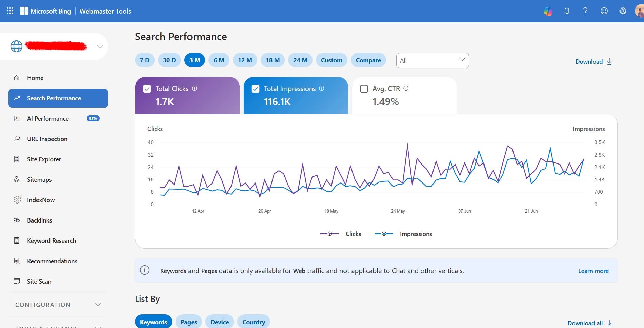Open the notifications bell
The height and width of the screenshot is (328, 644).
pyautogui.click(x=567, y=11)
